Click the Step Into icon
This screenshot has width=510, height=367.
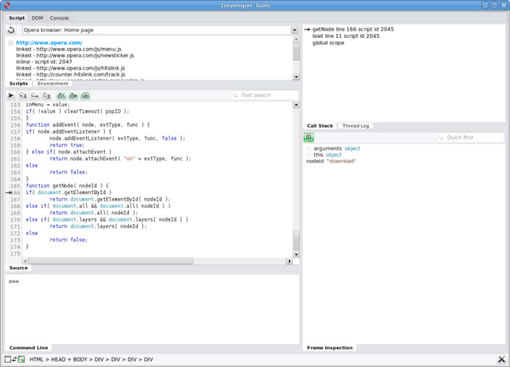[23, 96]
